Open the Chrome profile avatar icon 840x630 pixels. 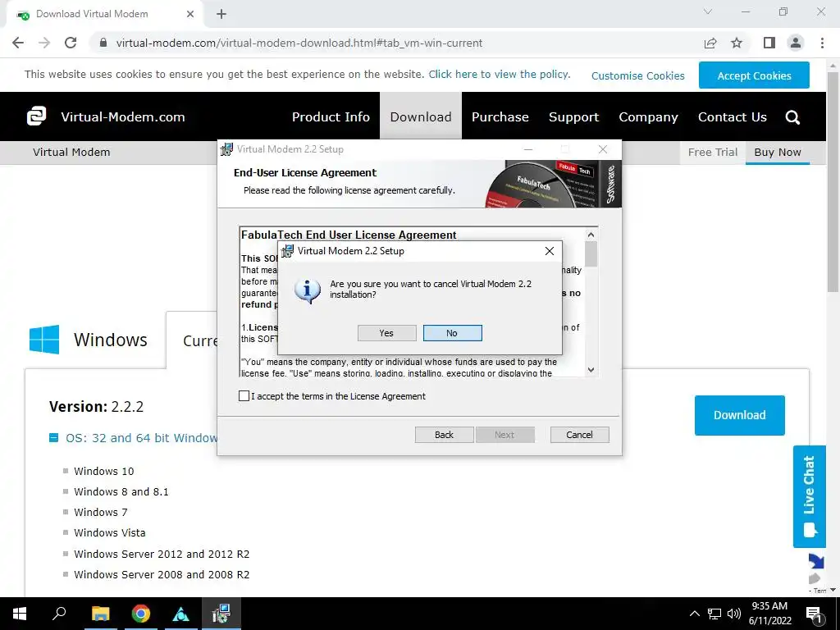pos(796,43)
